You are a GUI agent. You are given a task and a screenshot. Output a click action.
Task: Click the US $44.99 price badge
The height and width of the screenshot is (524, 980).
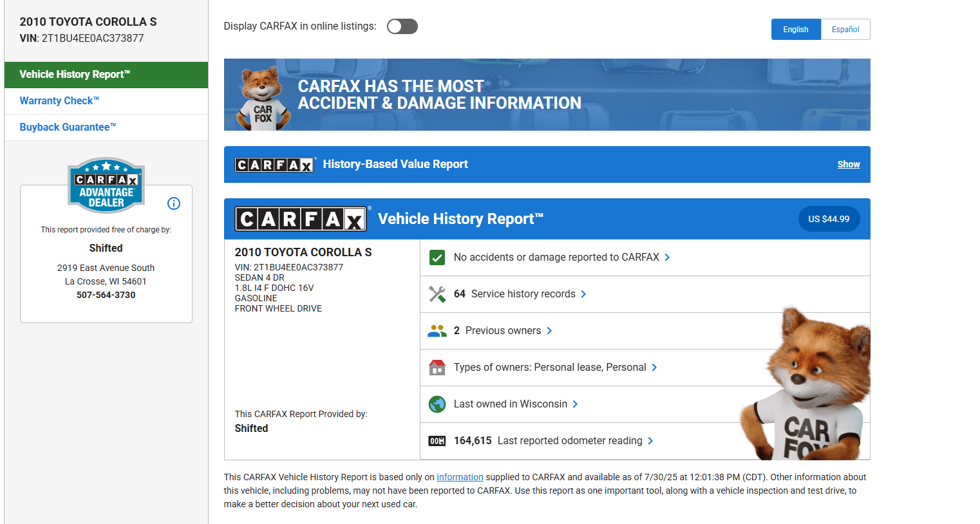tap(829, 219)
